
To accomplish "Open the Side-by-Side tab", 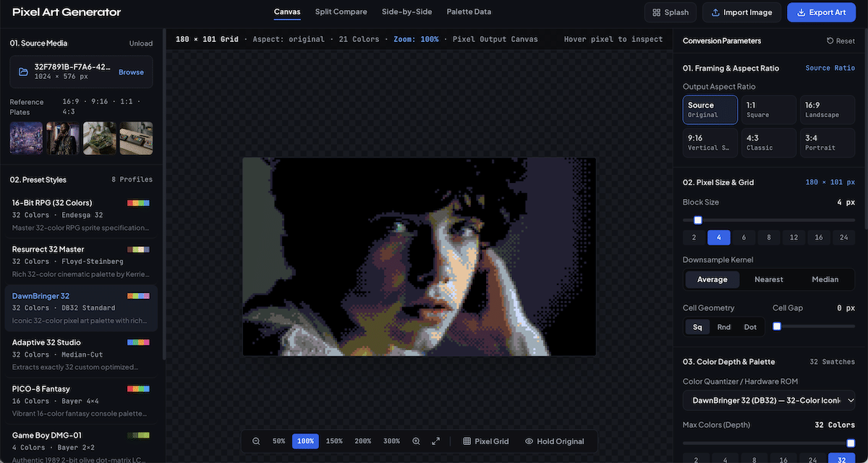I will click(x=407, y=12).
